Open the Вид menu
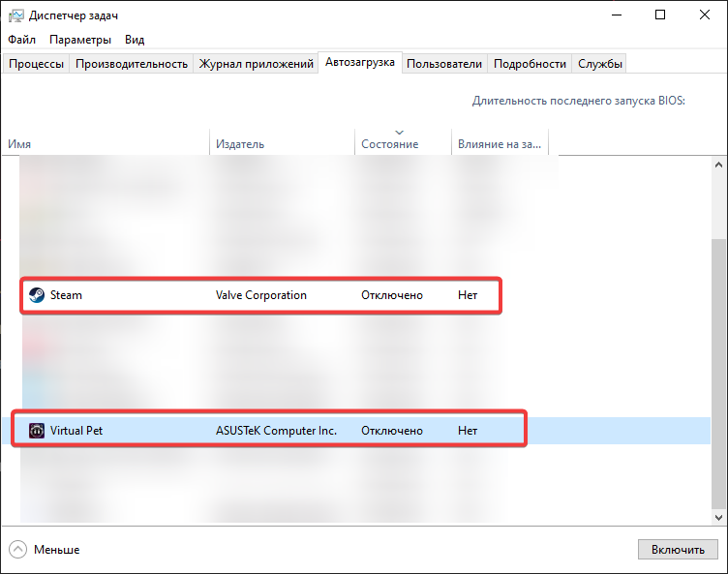Viewport: 728px width, 574px height. (135, 40)
